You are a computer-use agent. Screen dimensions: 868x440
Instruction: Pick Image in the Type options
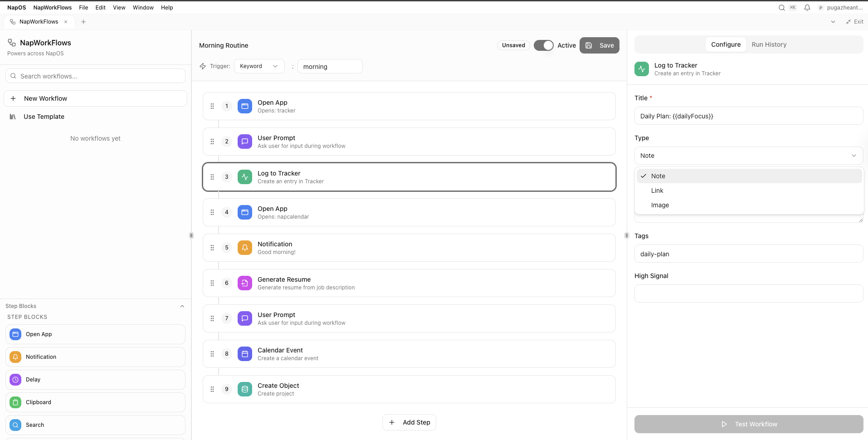tap(660, 205)
